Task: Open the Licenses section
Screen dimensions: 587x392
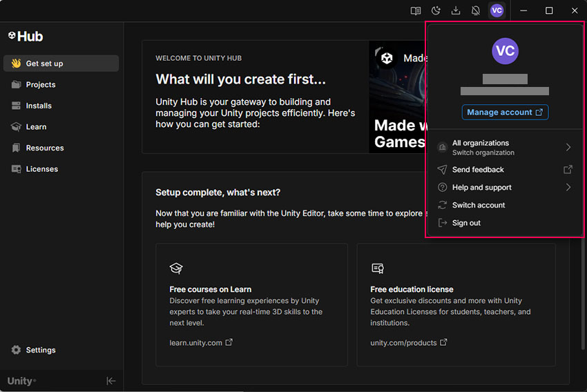Action: pos(61,168)
